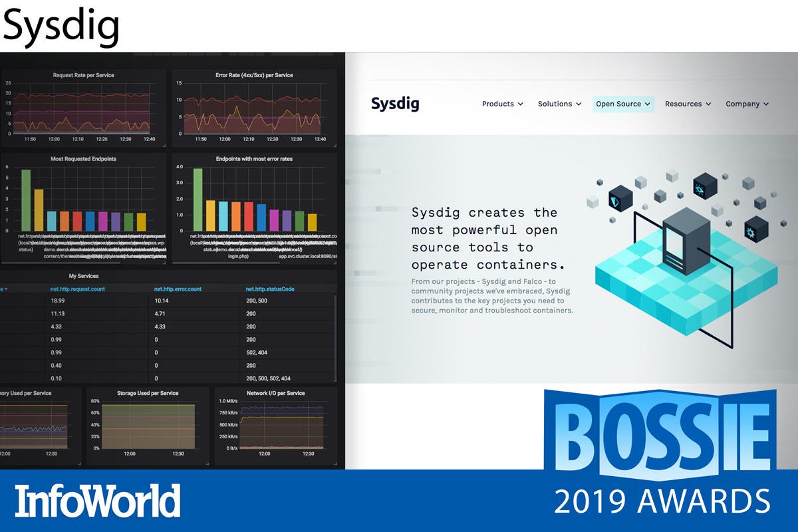Open the Network I/O per Service panel title
This screenshot has width=798, height=532.
[275, 393]
